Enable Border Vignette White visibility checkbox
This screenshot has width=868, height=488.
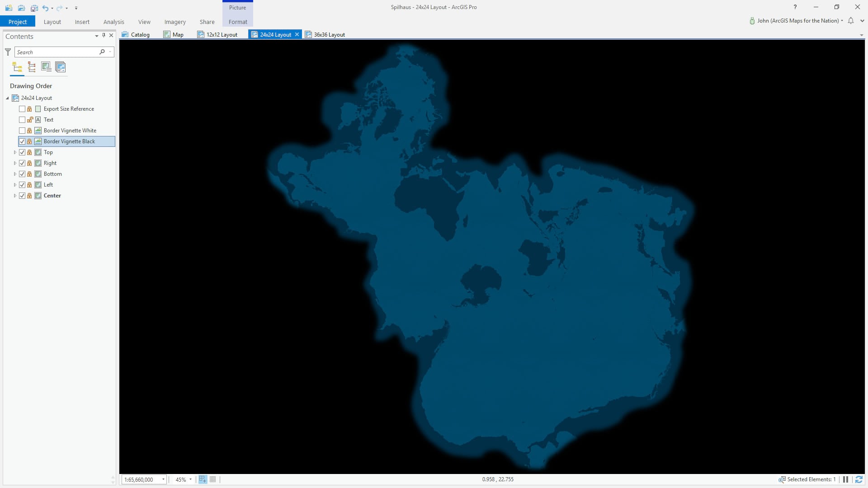pos(22,131)
